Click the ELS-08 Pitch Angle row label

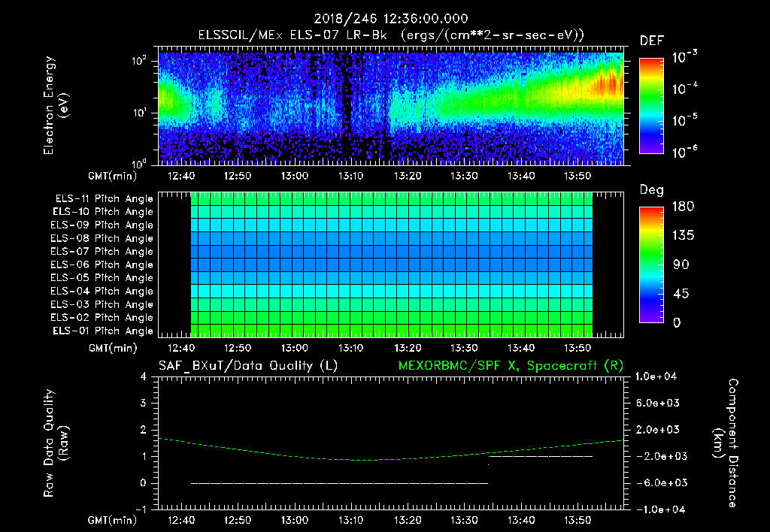(x=102, y=238)
